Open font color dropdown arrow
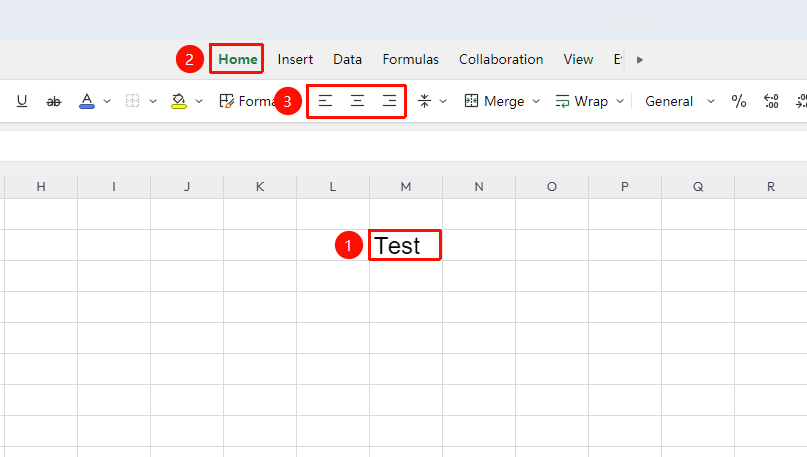The image size is (807, 457). pyautogui.click(x=107, y=101)
